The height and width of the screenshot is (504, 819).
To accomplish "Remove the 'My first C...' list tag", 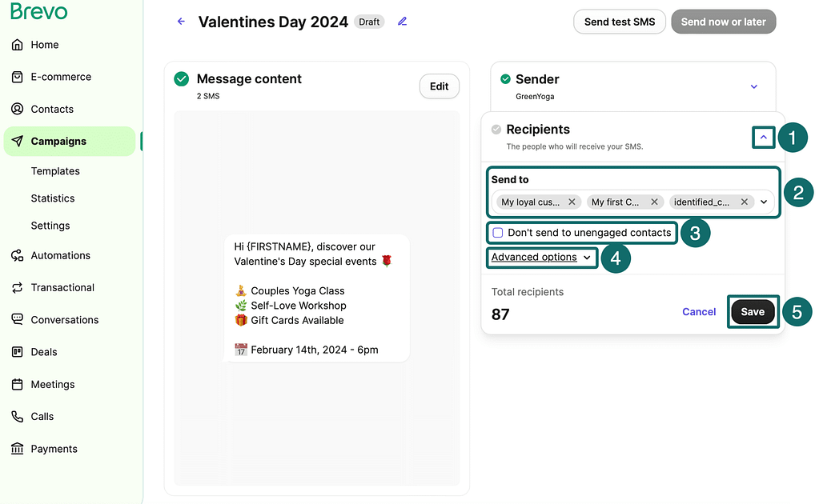I will 654,202.
